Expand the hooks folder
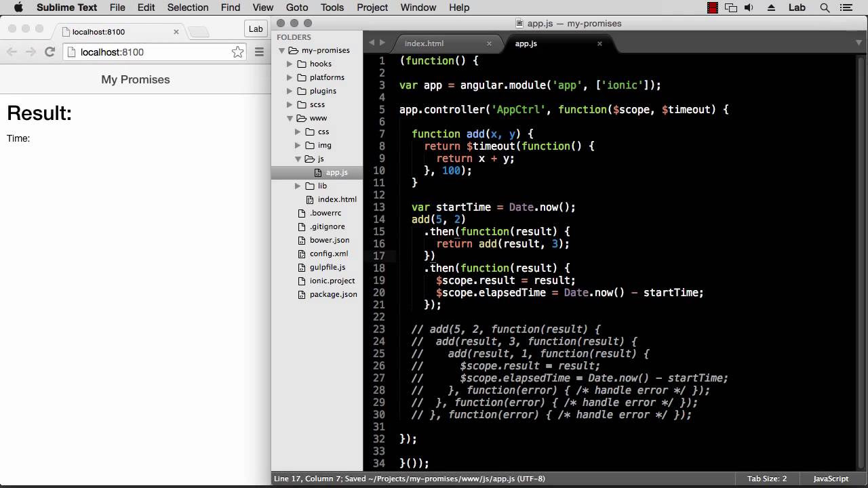 (290, 64)
